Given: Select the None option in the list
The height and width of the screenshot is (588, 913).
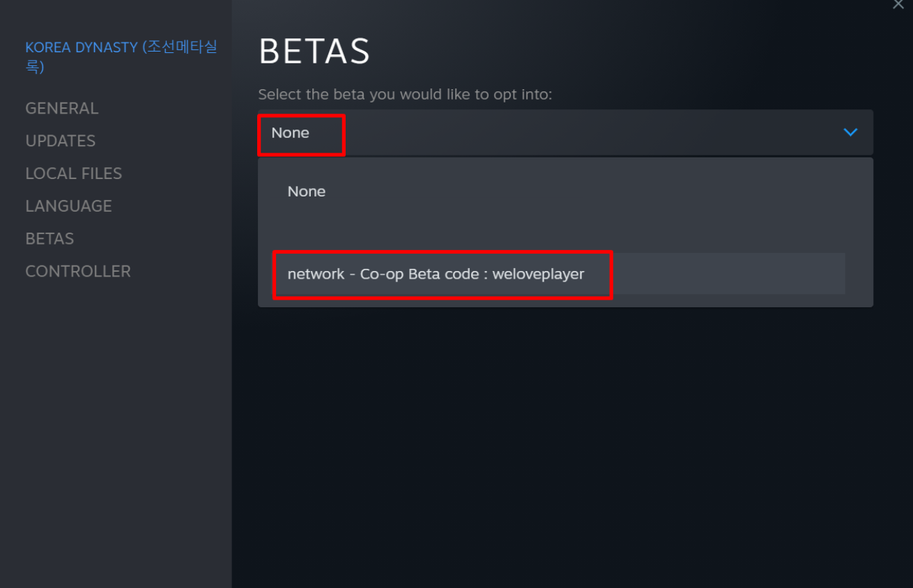Looking at the screenshot, I should click(307, 192).
